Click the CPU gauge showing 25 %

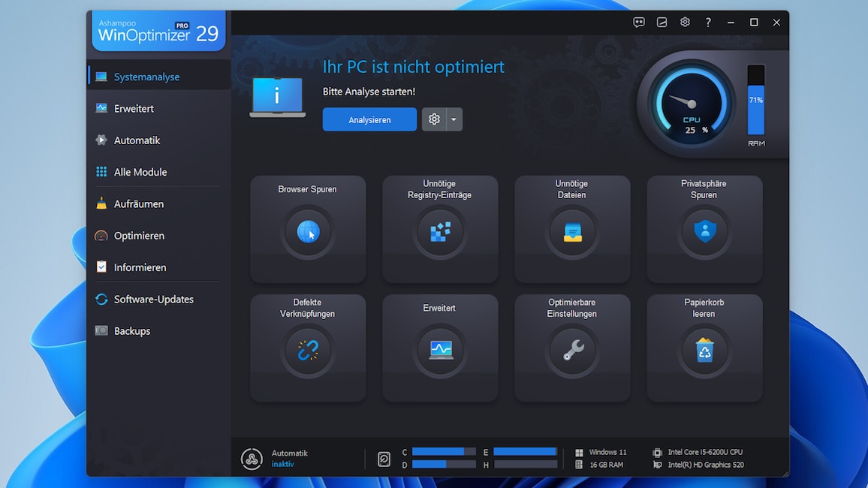[691, 104]
